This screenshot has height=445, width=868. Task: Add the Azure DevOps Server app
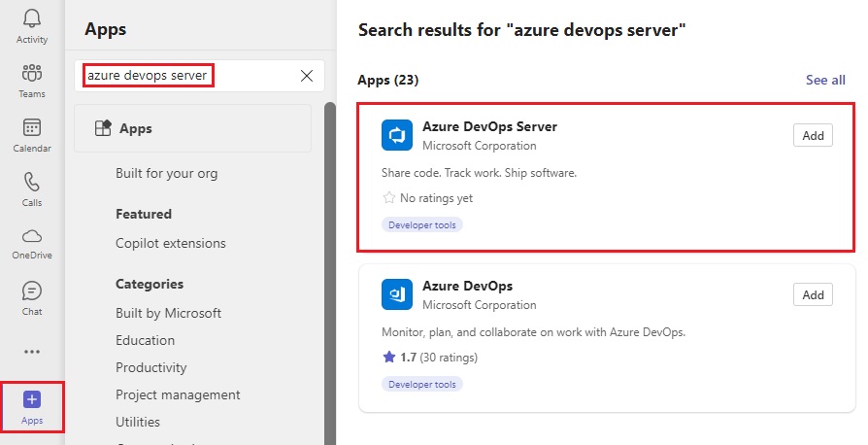[813, 136]
